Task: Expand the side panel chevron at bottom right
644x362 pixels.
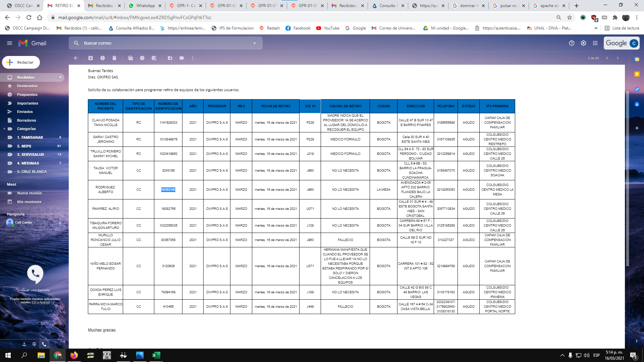Action: pos(636,341)
